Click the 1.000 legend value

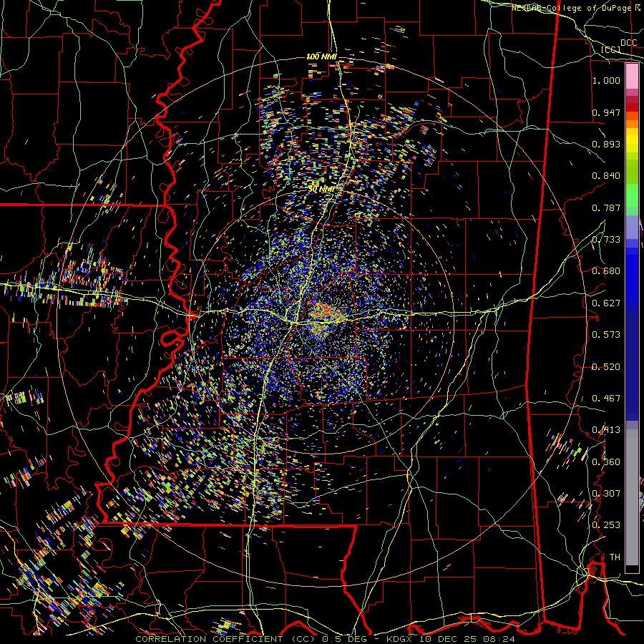pos(606,80)
